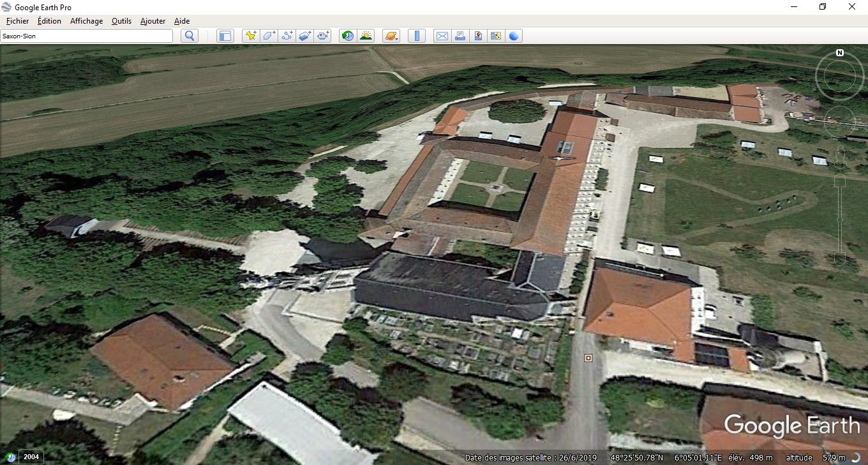The image size is (868, 465).
Task: Click the move joystick circle
Action: (840, 121)
